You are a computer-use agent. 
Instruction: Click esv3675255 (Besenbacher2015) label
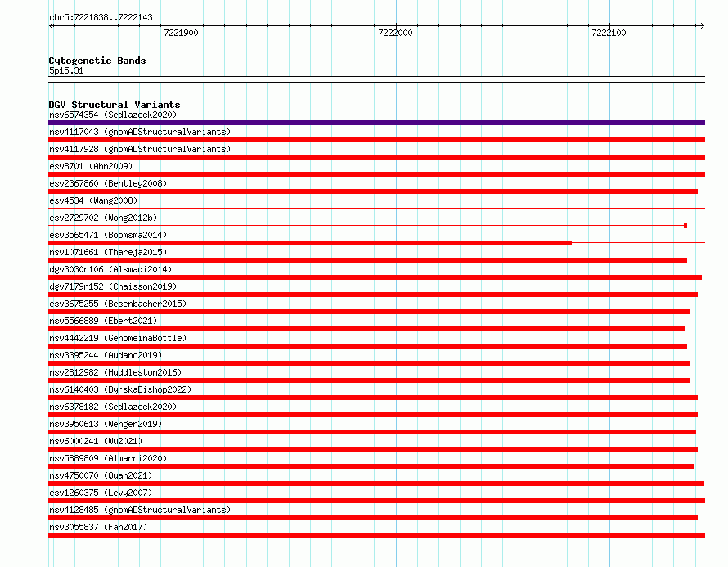point(118,304)
